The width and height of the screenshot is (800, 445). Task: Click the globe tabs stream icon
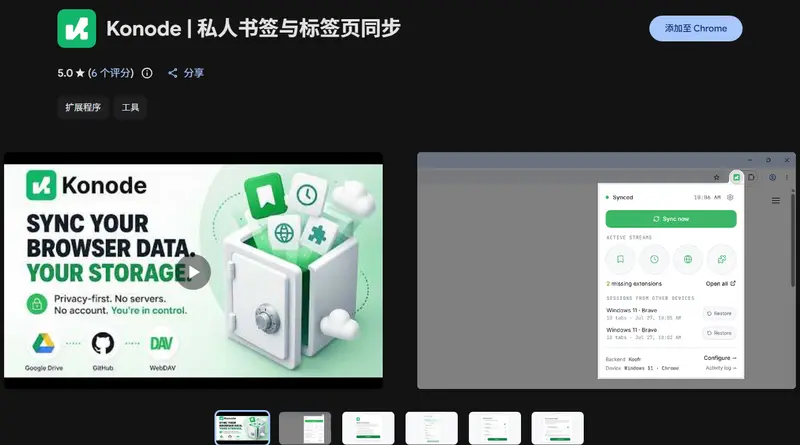688,259
